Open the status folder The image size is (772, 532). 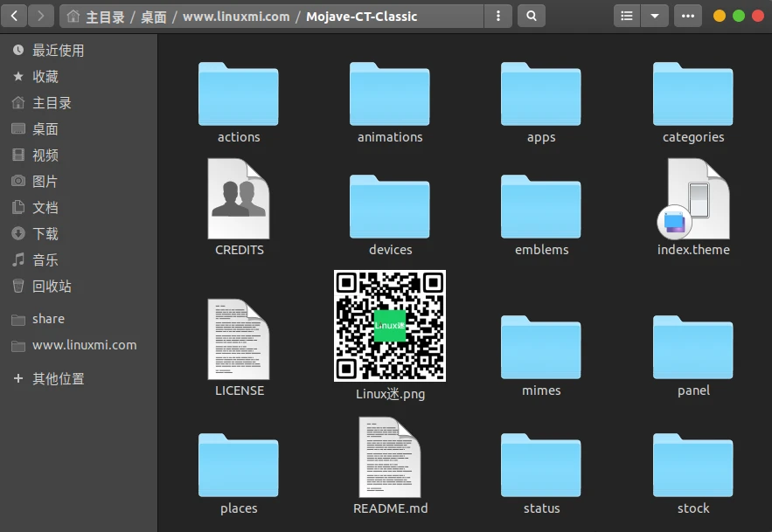(541, 466)
